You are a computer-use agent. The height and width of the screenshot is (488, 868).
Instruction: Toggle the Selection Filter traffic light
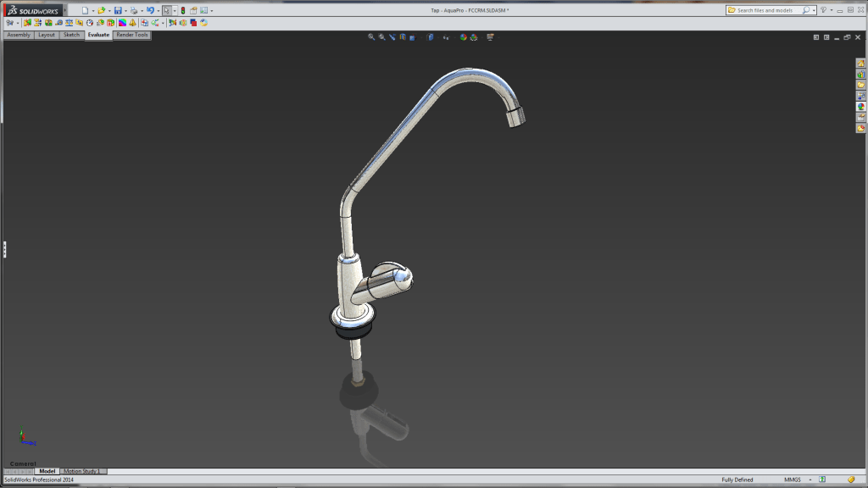183,10
